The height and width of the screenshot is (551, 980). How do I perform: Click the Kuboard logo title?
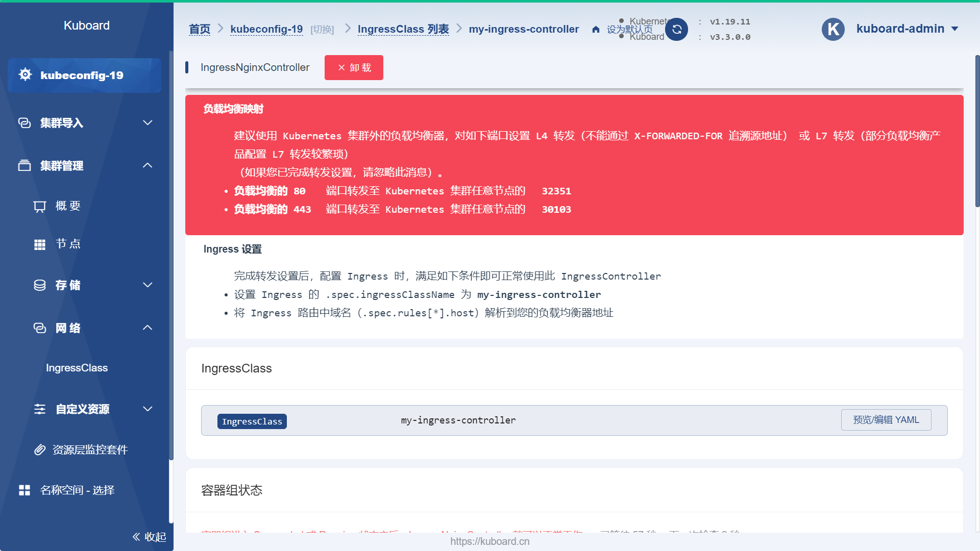(87, 26)
